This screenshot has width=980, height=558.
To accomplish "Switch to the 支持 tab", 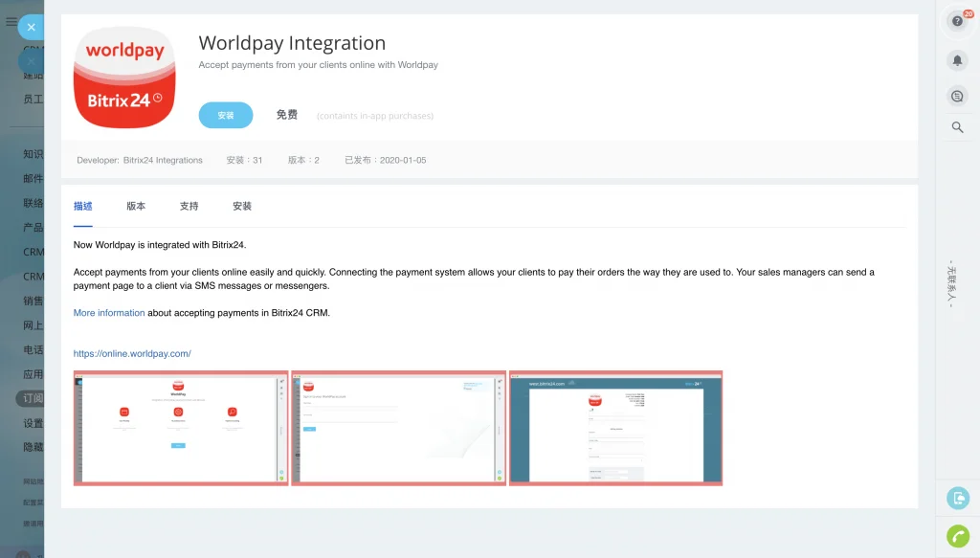I will click(x=189, y=206).
